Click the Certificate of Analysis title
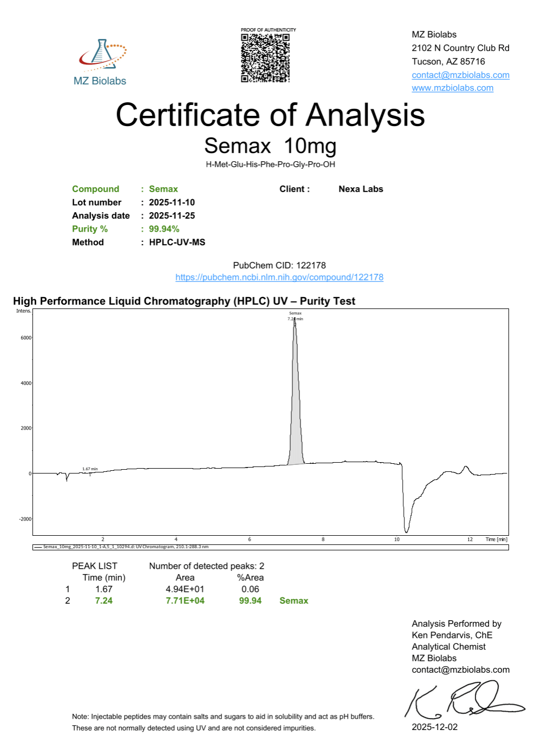Screen dimensions: 542x756 coord(270,115)
